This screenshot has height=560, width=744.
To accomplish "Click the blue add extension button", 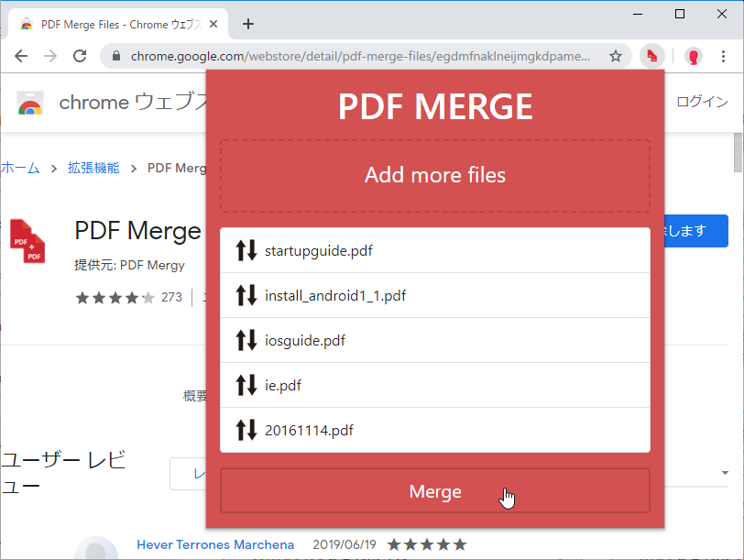I will [x=695, y=231].
